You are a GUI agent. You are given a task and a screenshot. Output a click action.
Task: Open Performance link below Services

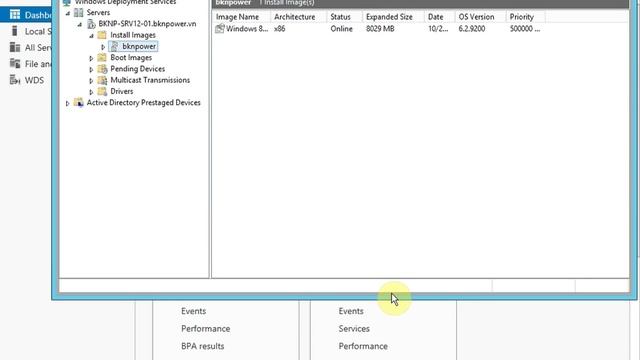[x=363, y=346]
